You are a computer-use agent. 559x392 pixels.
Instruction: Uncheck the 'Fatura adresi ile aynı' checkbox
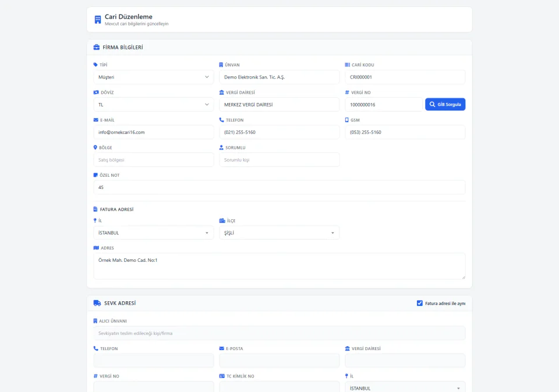pyautogui.click(x=420, y=304)
